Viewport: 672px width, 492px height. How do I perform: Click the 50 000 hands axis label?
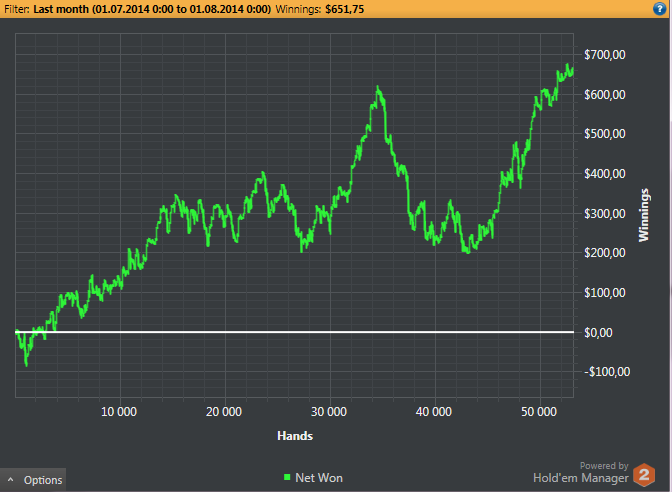(539, 412)
